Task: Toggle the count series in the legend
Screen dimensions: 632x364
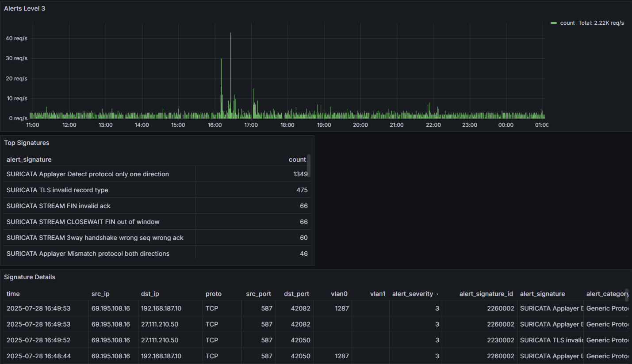Action: coord(567,23)
